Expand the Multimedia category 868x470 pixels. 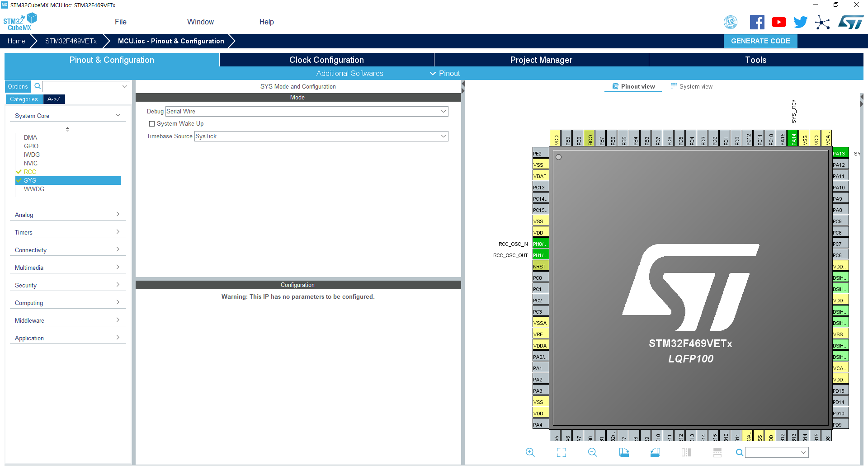coord(68,268)
